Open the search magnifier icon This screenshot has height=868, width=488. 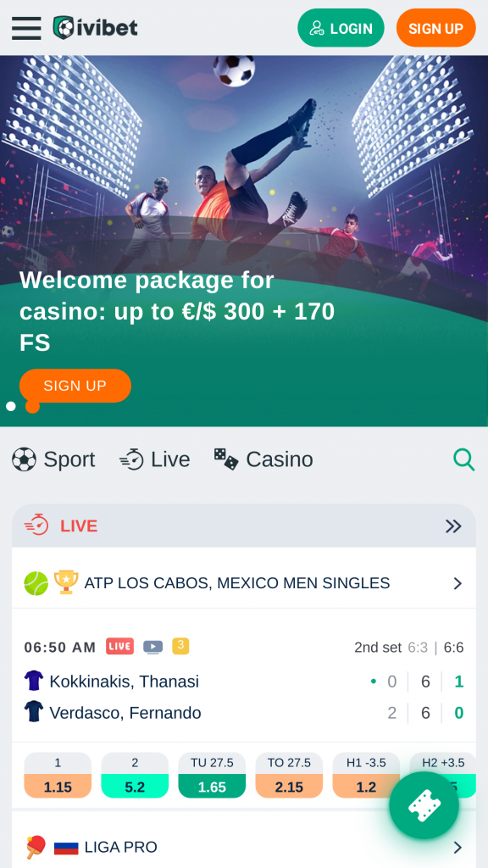pyautogui.click(x=464, y=459)
